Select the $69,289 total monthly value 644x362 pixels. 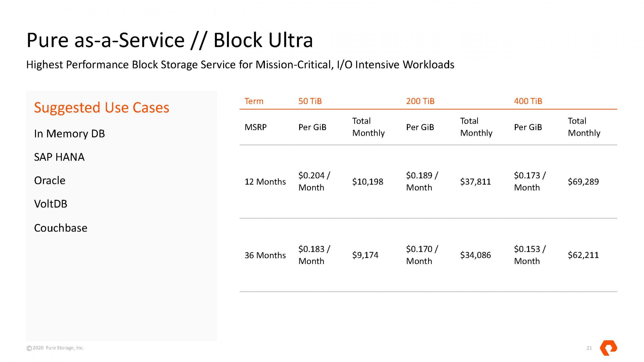click(x=583, y=182)
